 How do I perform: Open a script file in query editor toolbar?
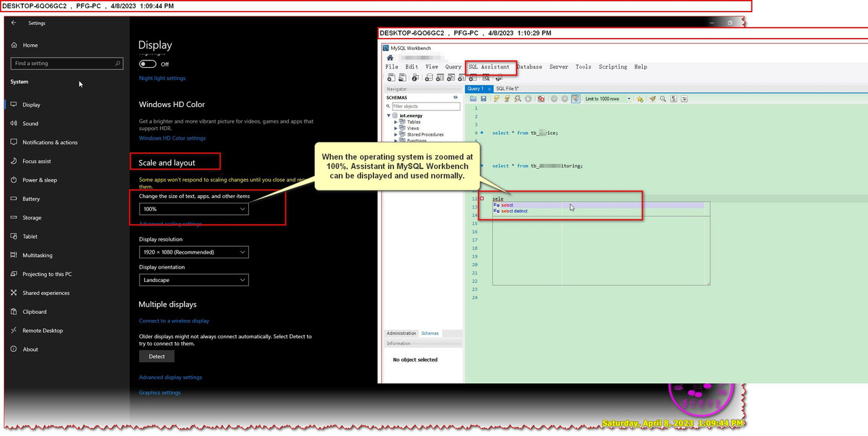pyautogui.click(x=473, y=99)
